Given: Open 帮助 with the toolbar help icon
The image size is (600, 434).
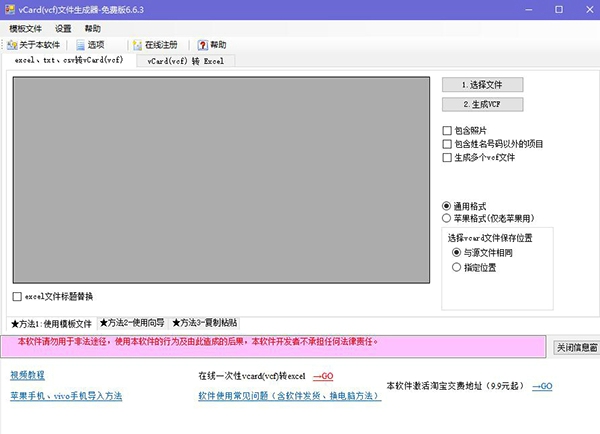Looking at the screenshot, I should click(203, 45).
